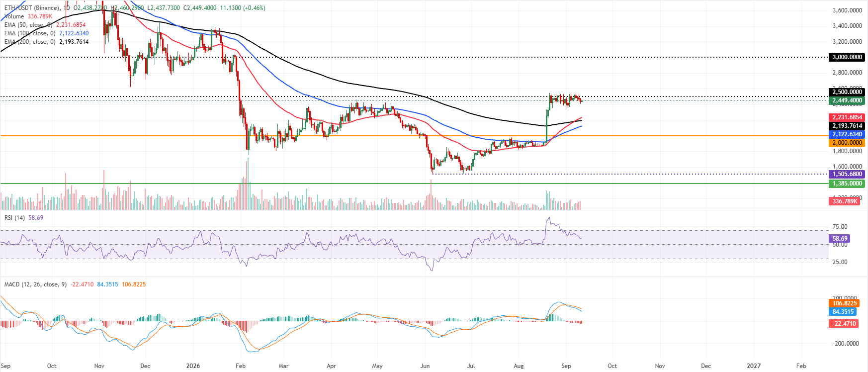Click the red 336.789K volume tag

pos(845,201)
